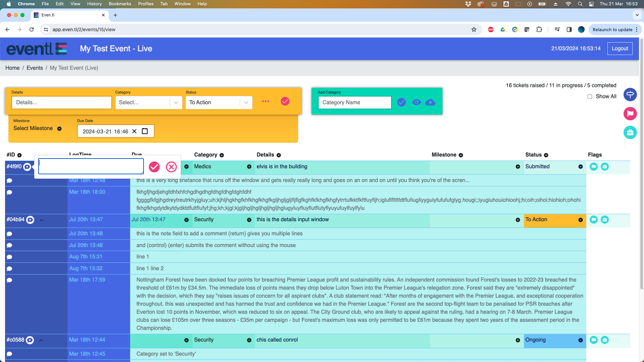
Task: Sort by the Milestone column arrow
Action: coord(461,155)
